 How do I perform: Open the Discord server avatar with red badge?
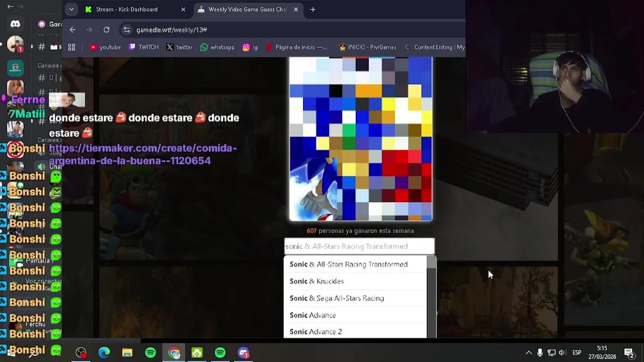[15, 44]
